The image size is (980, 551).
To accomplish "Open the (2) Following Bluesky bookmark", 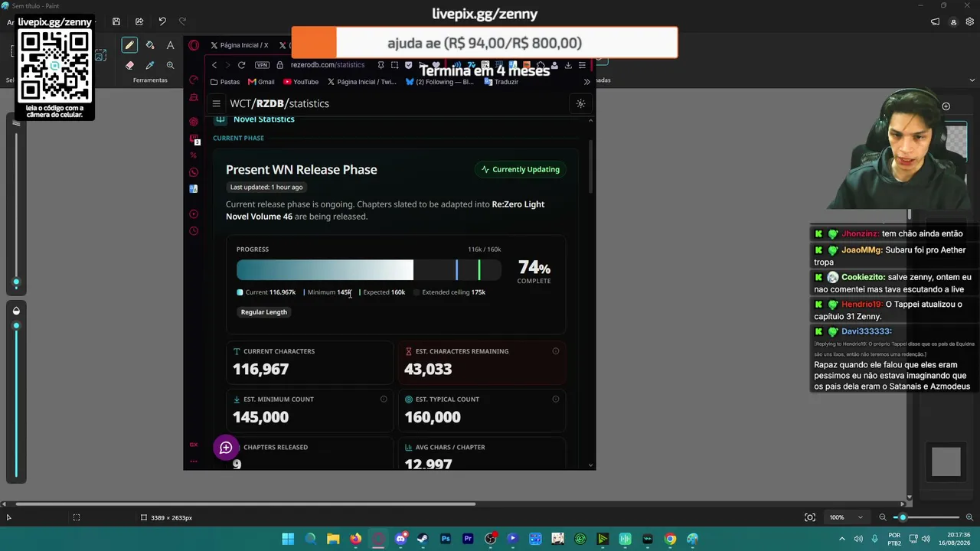I will click(440, 82).
